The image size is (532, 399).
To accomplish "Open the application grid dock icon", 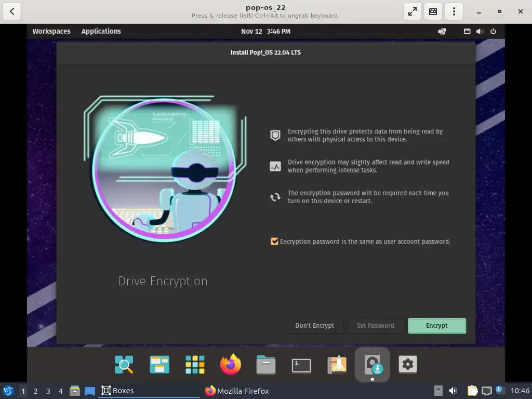I will click(x=195, y=365).
